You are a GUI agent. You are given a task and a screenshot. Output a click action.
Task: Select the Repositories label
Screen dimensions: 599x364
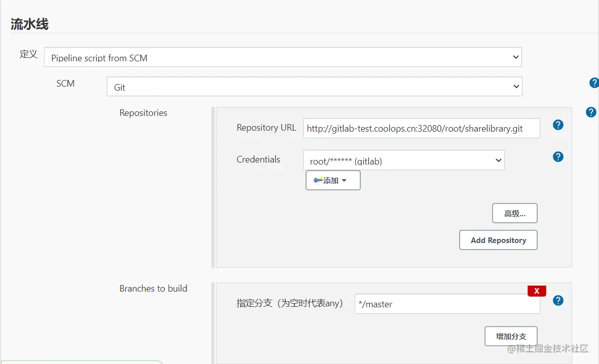click(x=143, y=113)
